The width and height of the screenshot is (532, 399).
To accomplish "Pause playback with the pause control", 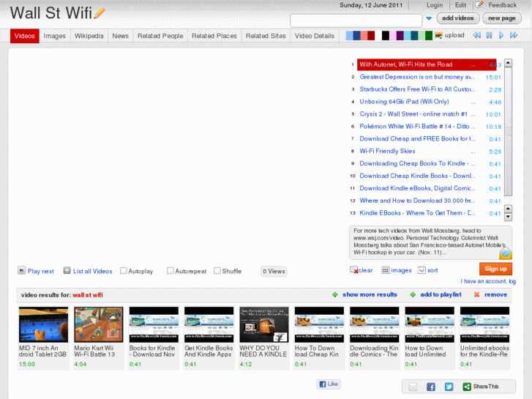I will 489,35.
